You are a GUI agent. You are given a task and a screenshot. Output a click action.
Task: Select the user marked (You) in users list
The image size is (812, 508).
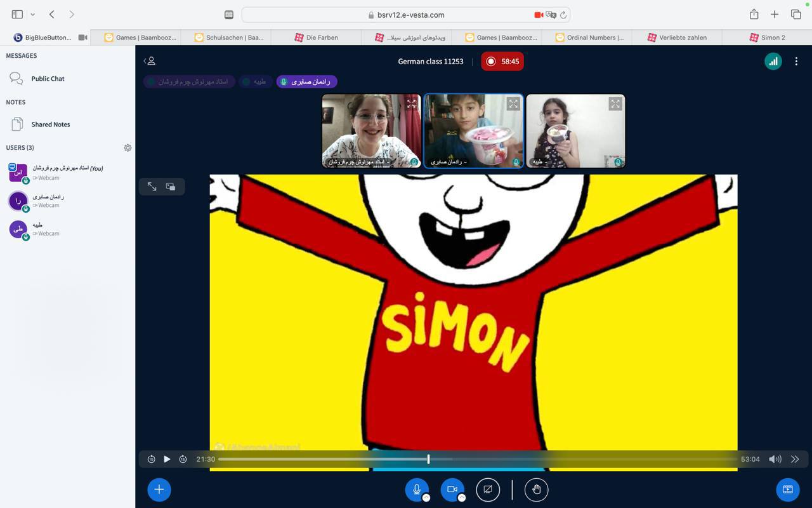point(67,173)
